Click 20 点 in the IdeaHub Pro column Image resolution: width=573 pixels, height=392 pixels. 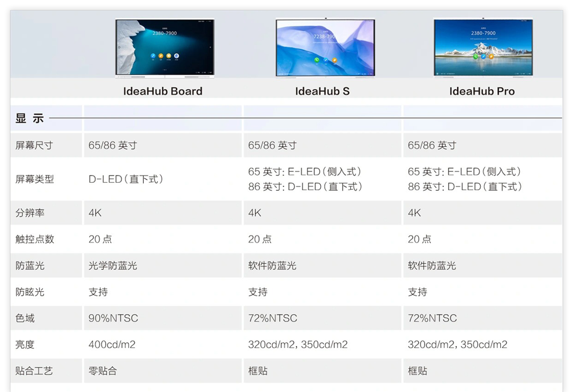pyautogui.click(x=419, y=239)
